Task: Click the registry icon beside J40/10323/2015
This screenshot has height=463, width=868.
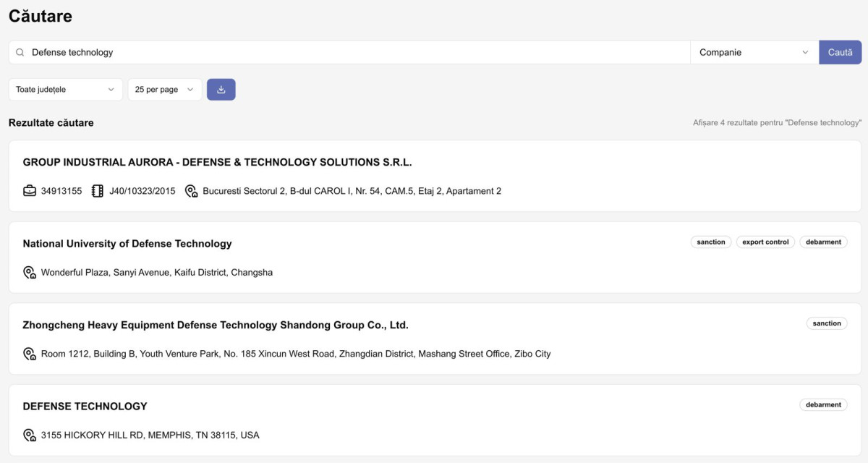Action: [98, 191]
